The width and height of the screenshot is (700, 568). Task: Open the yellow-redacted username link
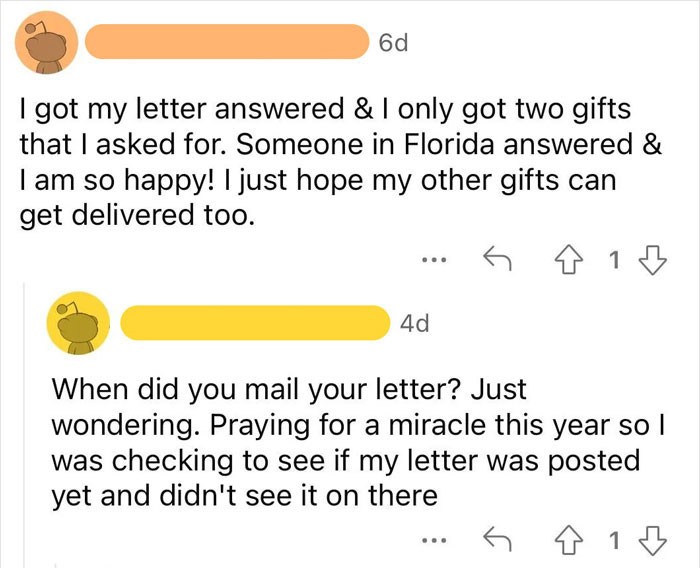pyautogui.click(x=255, y=323)
